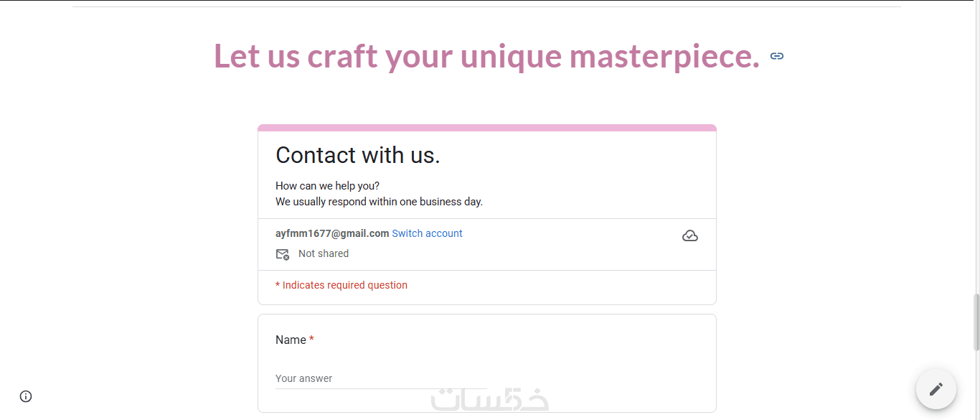Image resolution: width=980 pixels, height=420 pixels.
Task: Click the red asterisk beside Name
Action: 311,340
